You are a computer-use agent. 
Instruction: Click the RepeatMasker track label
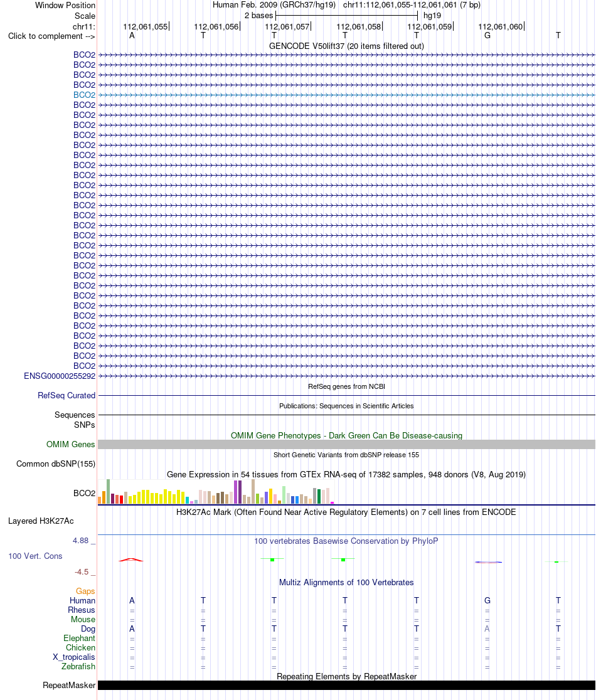[69, 686]
